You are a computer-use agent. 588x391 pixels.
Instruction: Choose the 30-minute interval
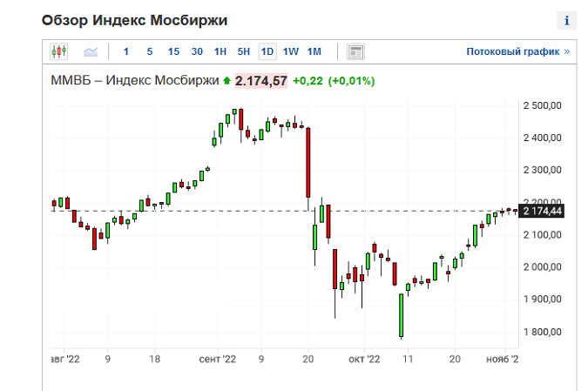click(198, 51)
